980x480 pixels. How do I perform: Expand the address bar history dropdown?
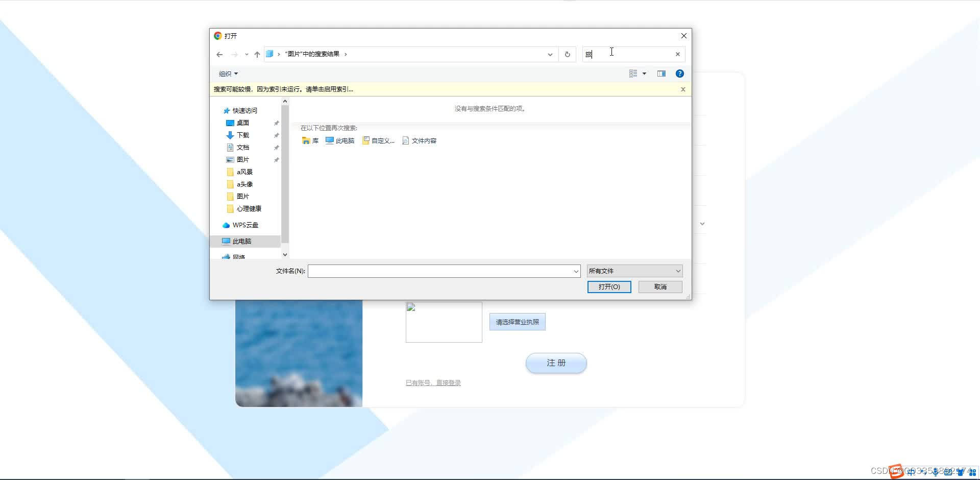550,54
